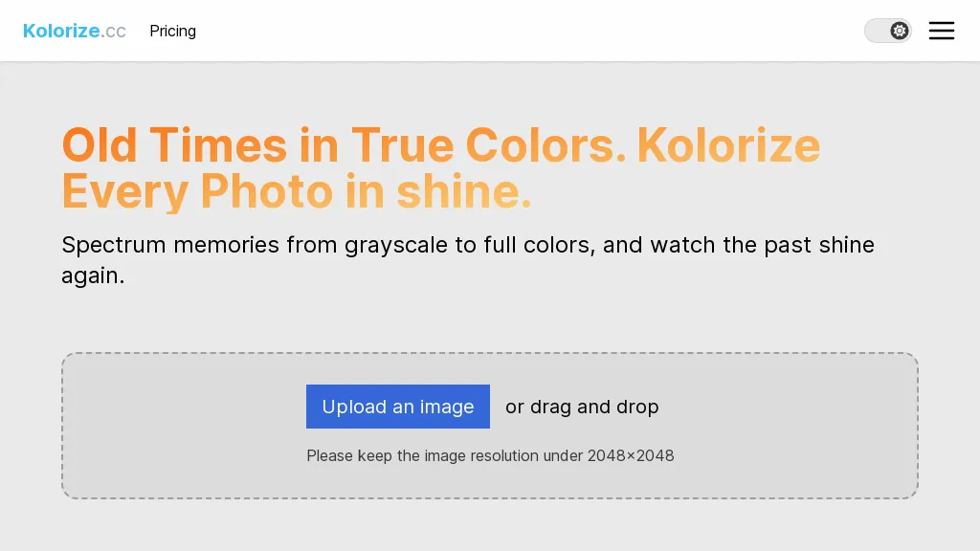980x551 pixels.
Task: Open the navigation menu via the three-line icon
Action: pyautogui.click(x=942, y=30)
